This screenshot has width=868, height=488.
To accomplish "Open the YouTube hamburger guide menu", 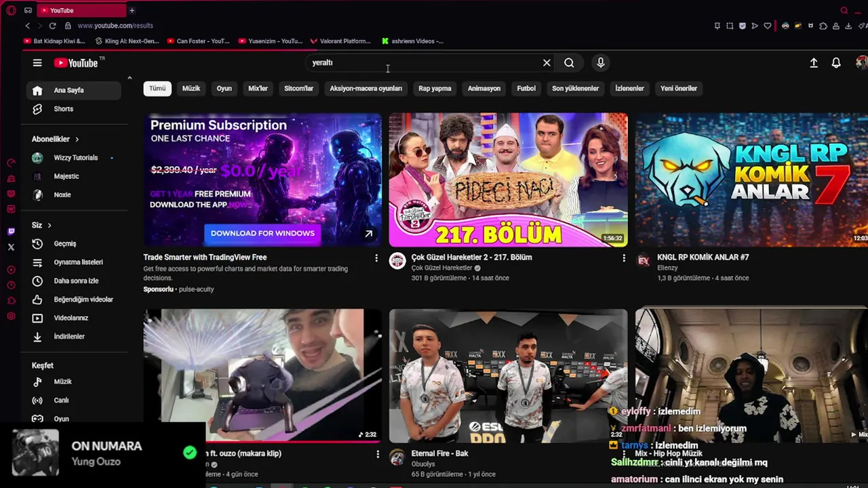I will 37,63.
